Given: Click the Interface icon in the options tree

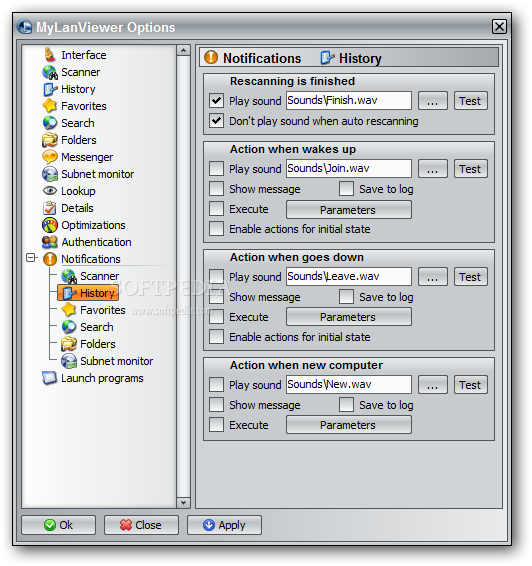Looking at the screenshot, I should point(50,55).
